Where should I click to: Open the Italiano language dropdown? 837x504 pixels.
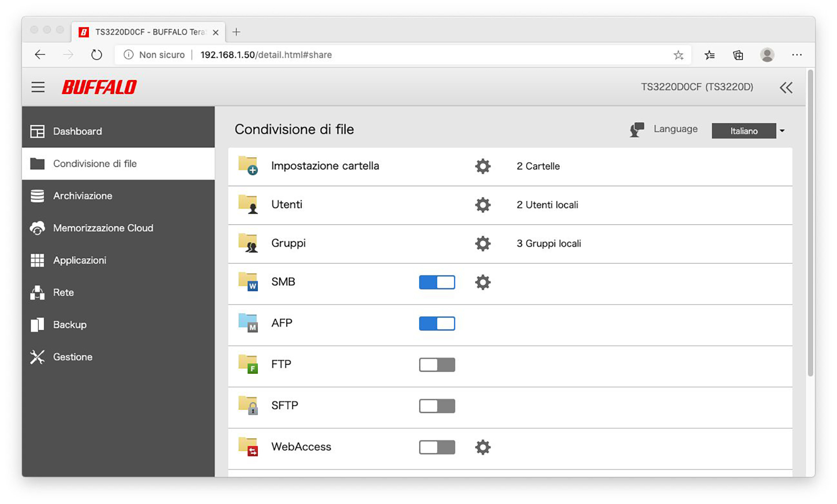coord(748,131)
